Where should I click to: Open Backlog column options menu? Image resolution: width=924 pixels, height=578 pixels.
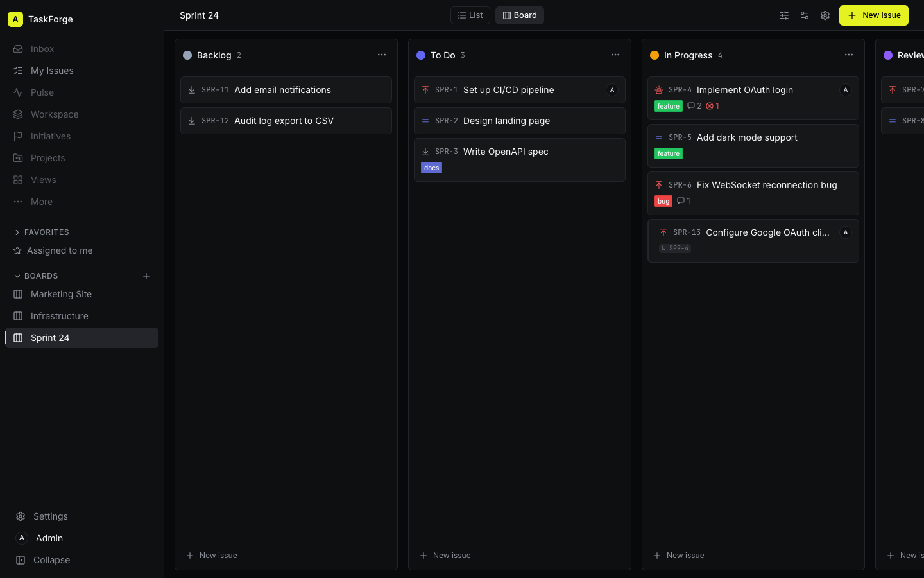[382, 55]
